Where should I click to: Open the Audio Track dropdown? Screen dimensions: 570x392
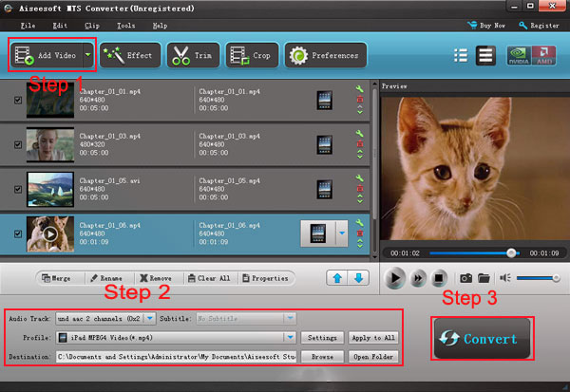150,319
